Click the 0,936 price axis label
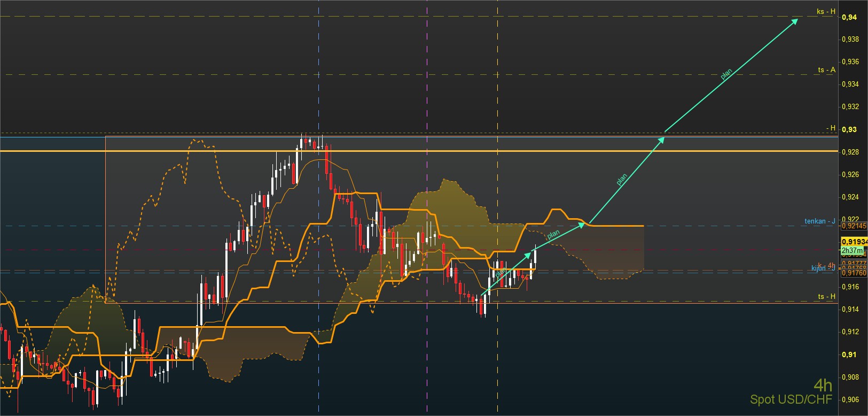Screen dimensions: 868x416 pyautogui.click(x=850, y=62)
